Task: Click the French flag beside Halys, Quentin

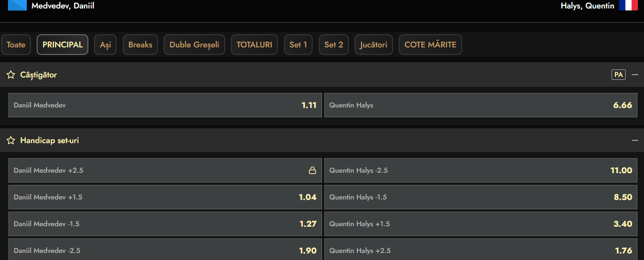Action: (x=628, y=6)
